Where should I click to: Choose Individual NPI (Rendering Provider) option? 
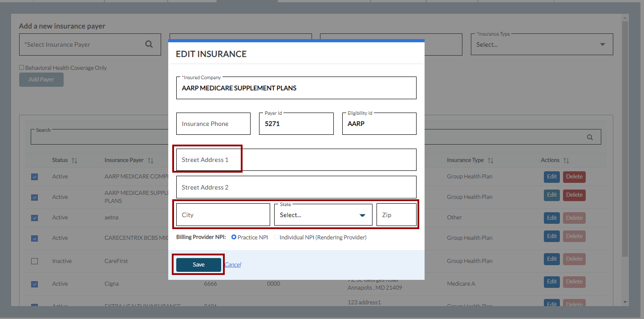pyautogui.click(x=276, y=238)
